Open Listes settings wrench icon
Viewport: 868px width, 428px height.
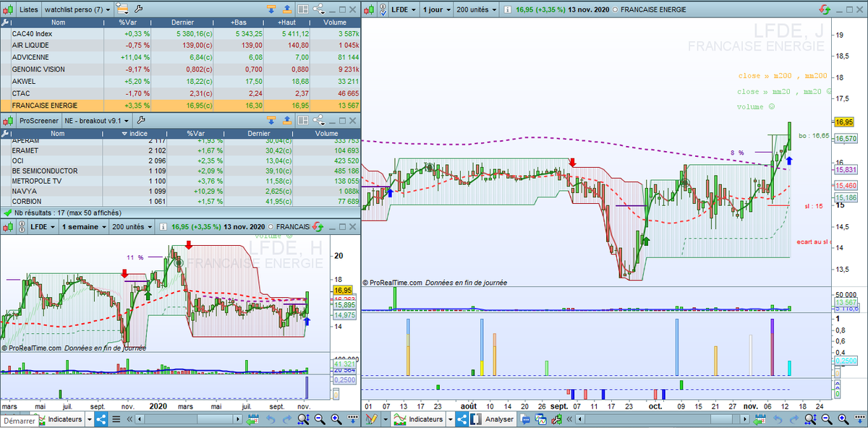(x=138, y=9)
